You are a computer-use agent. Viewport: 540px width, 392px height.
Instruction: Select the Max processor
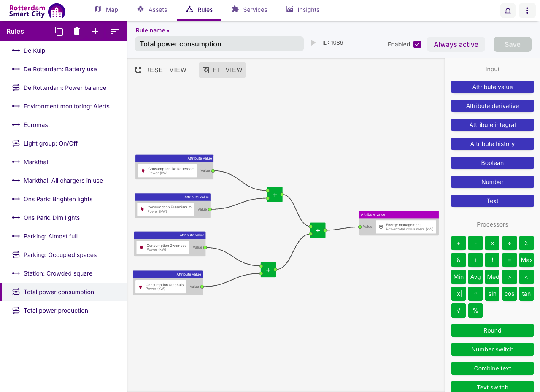[526, 260]
